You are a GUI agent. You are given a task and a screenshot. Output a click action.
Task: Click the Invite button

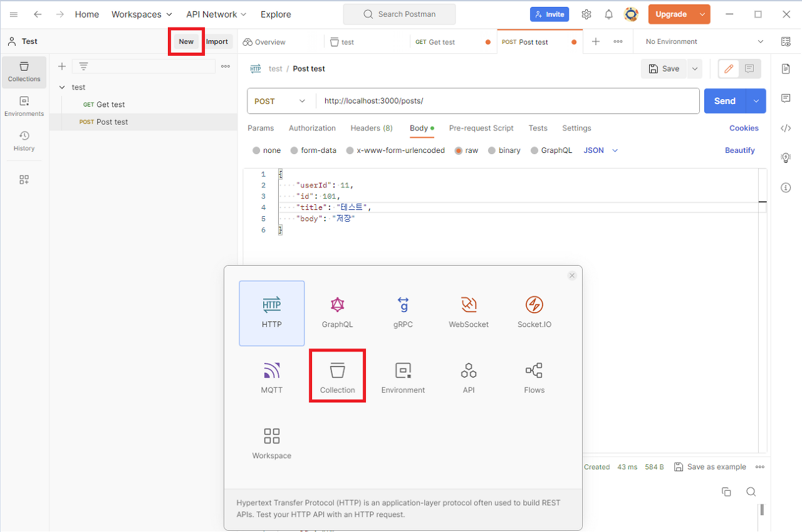click(x=549, y=14)
